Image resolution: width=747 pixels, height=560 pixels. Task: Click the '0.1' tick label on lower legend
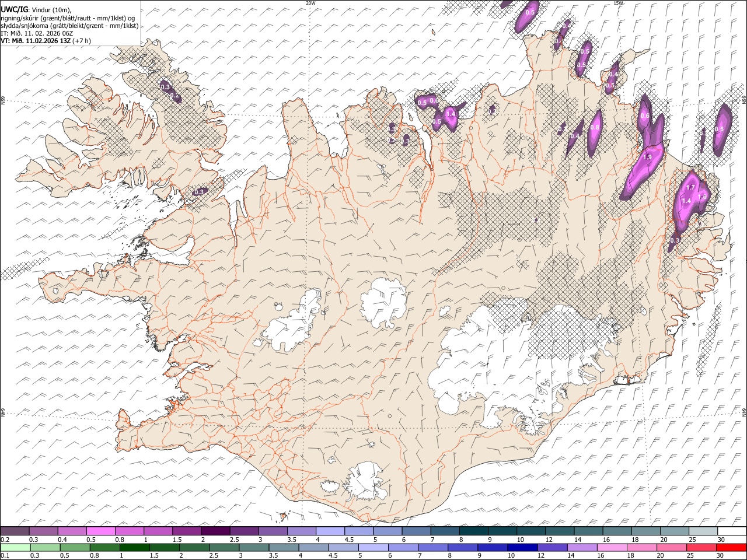click(5, 555)
